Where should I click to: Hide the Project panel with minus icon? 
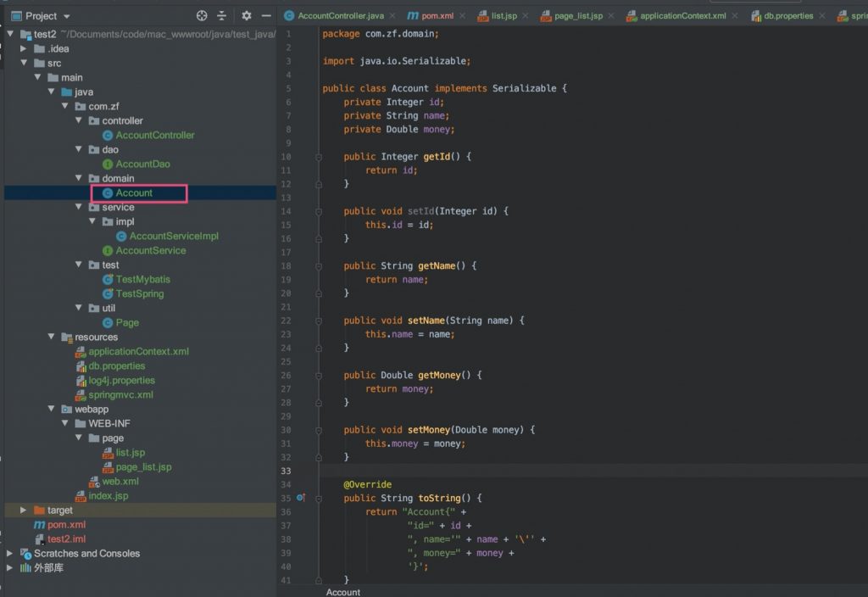click(266, 16)
